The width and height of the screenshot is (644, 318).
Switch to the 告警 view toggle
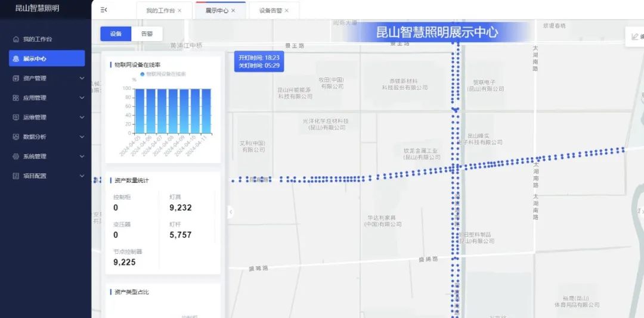tap(147, 34)
